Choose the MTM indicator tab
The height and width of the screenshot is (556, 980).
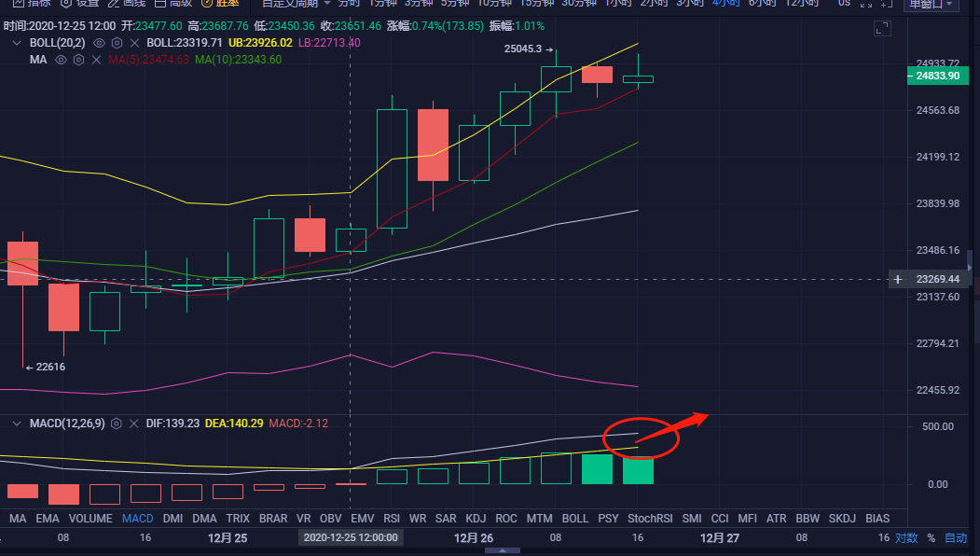(x=539, y=519)
